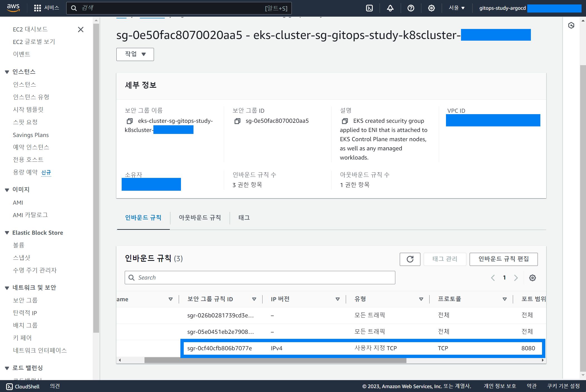Focus the inbound rules Search field
The width and height of the screenshot is (586, 392).
click(x=260, y=278)
